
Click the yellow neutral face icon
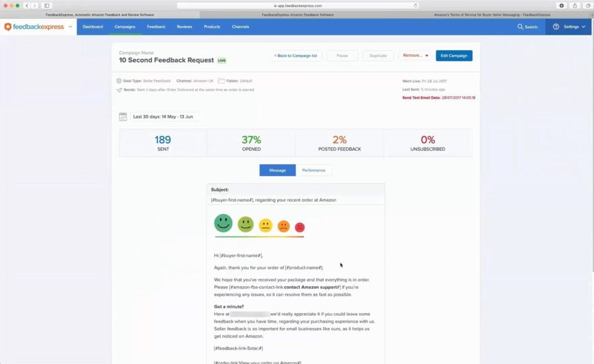[266, 225]
